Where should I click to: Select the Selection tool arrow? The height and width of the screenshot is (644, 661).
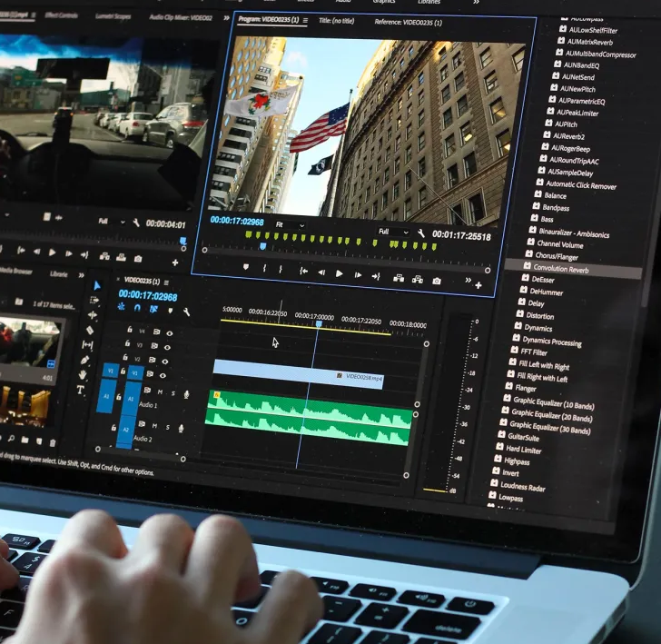click(x=97, y=285)
